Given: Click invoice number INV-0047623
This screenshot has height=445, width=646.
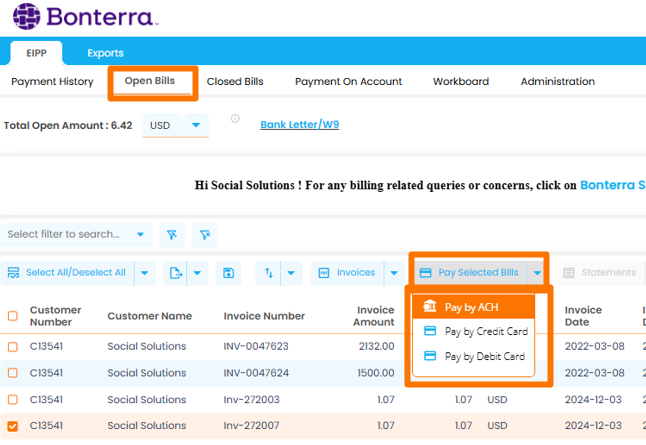Looking at the screenshot, I should [256, 346].
